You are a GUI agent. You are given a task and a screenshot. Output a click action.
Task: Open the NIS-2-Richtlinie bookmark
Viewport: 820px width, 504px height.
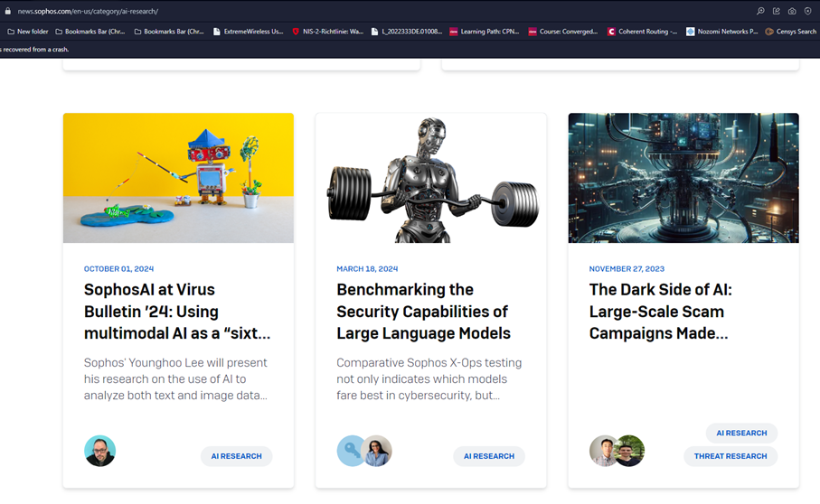(x=326, y=32)
